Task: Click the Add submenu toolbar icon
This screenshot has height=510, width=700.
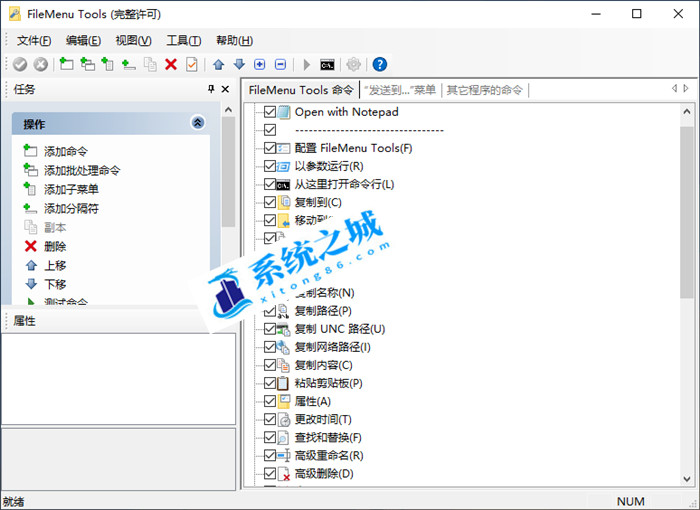Action: pos(108,64)
